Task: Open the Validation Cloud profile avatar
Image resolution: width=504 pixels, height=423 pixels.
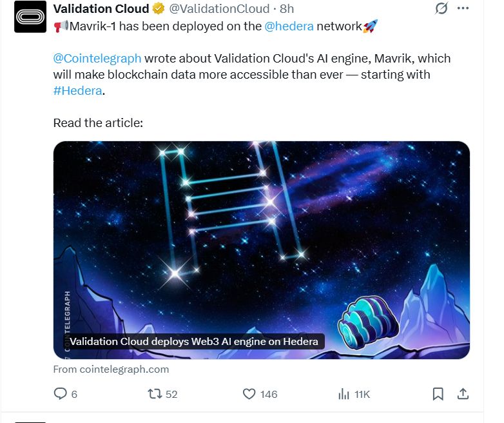Action: tap(30, 17)
